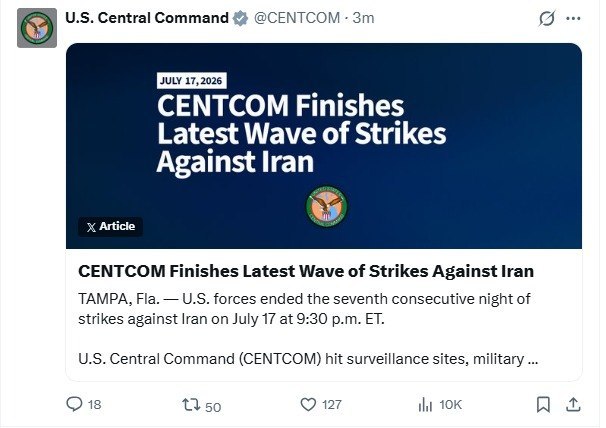Click the U.S. Central Command display name
This screenshot has width=606, height=428.
[147, 18]
